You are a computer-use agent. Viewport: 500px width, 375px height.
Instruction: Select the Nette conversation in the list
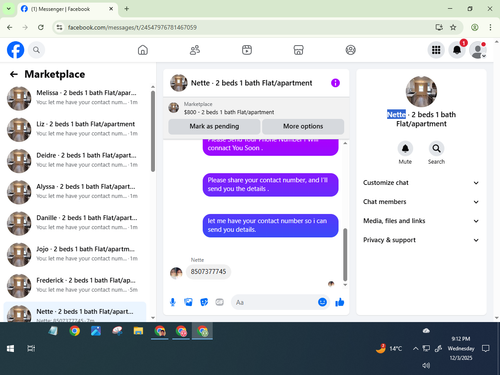75,312
